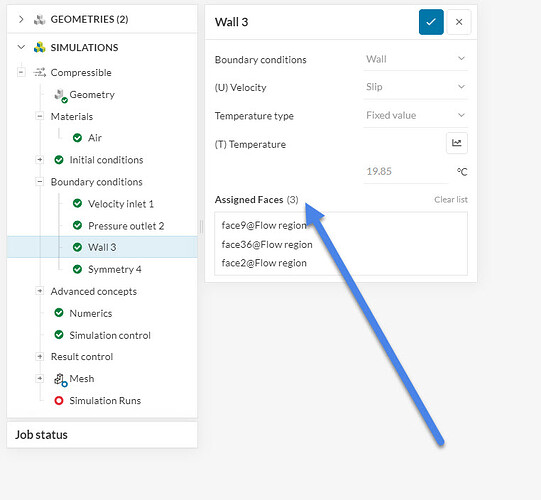Confirm Wall 3 settings with checkmark button
Viewport: 541px width, 500px height.
431,22
